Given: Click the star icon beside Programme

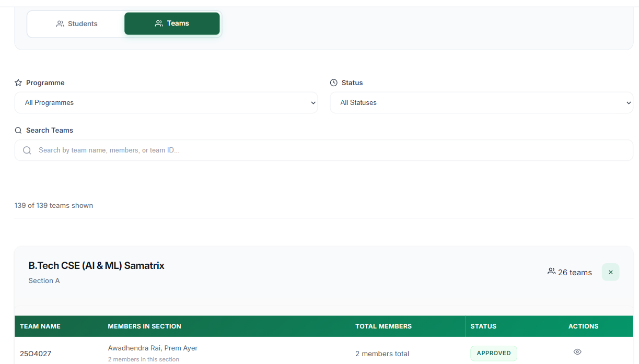Looking at the screenshot, I should pyautogui.click(x=18, y=83).
